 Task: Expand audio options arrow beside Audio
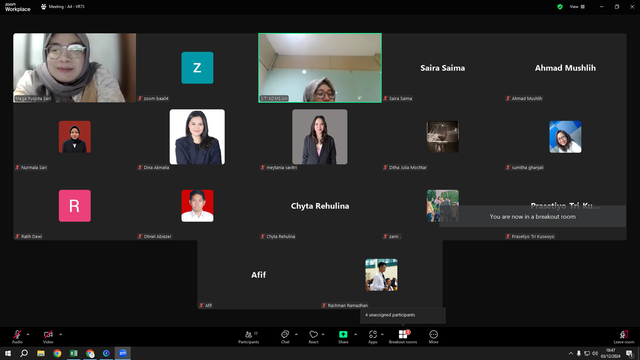[28, 334]
